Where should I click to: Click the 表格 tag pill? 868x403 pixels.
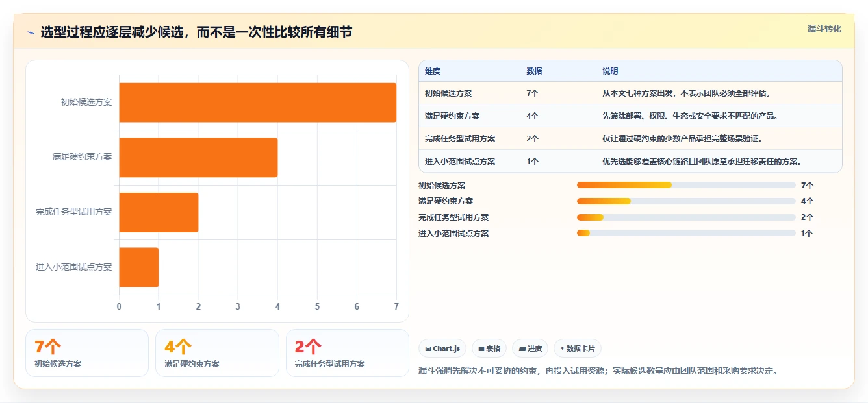pos(489,348)
